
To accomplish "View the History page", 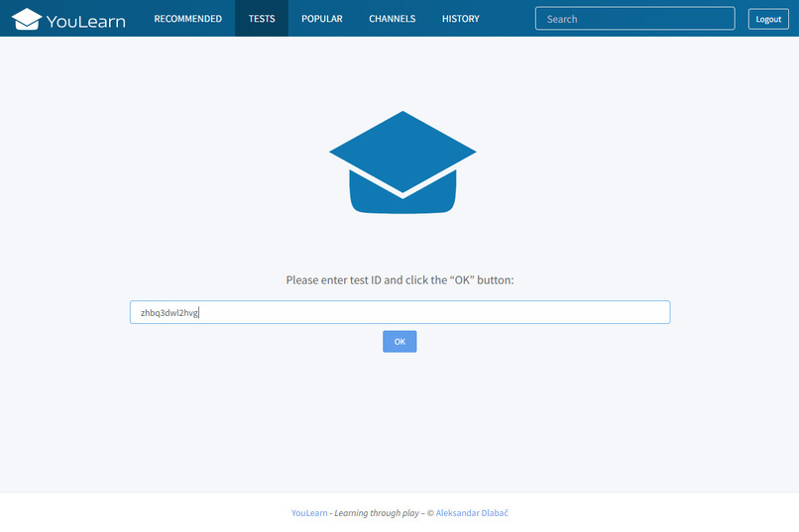I will point(461,18).
